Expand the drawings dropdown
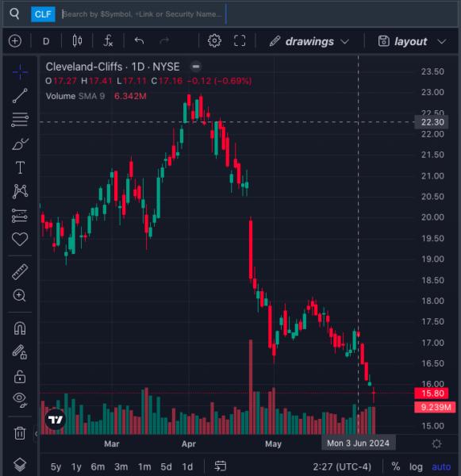The height and width of the screenshot is (476, 461). click(x=309, y=41)
